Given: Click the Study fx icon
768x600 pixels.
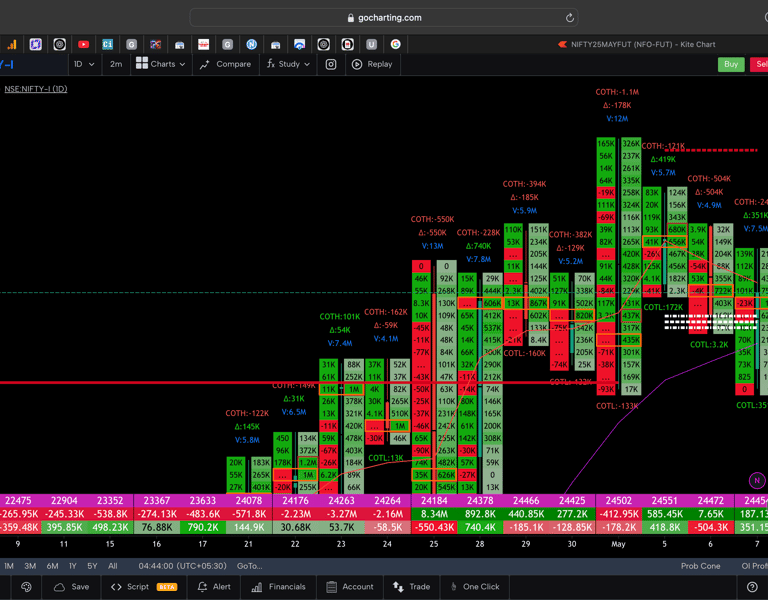Looking at the screenshot, I should click(x=271, y=64).
